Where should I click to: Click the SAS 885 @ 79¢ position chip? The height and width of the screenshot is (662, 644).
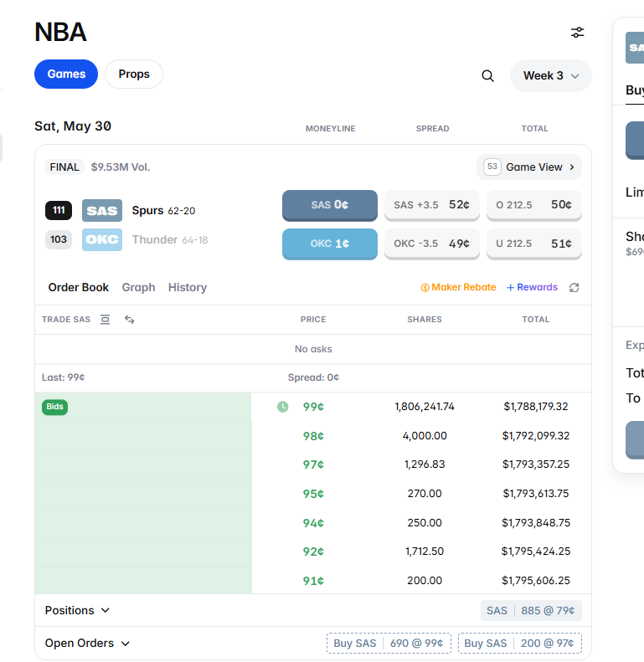click(531, 610)
